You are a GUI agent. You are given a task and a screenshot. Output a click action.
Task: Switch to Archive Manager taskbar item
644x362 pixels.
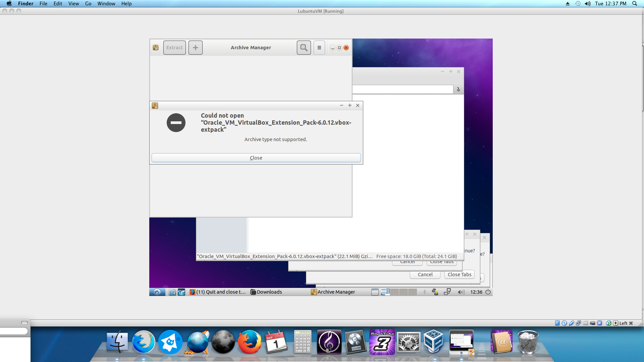[333, 292]
